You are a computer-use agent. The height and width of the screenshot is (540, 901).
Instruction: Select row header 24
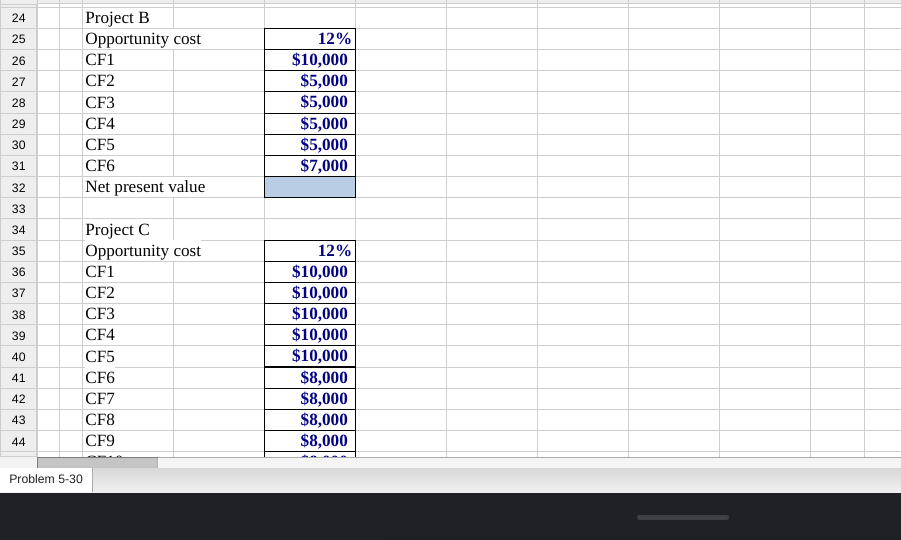click(18, 18)
